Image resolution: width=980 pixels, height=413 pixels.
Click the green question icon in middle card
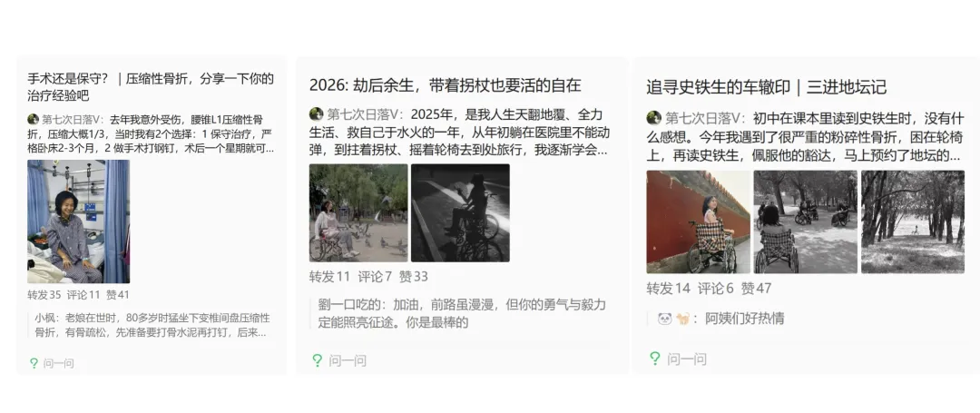click(318, 359)
